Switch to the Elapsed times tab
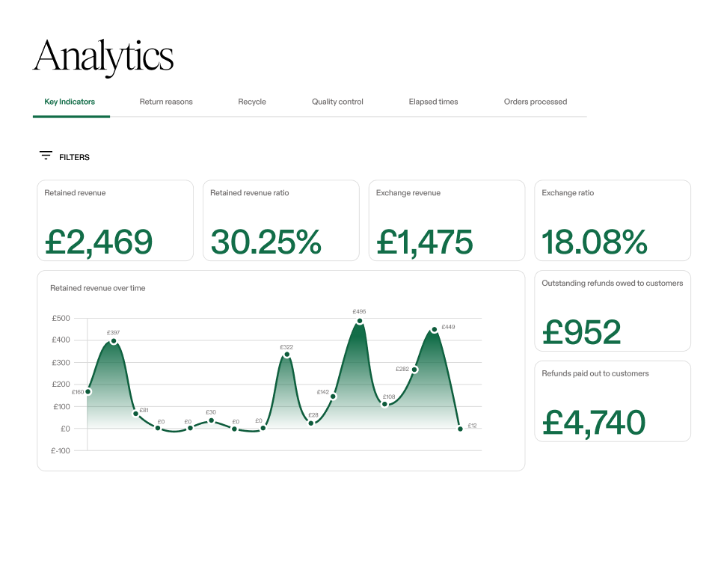This screenshot has height=588, width=724. tap(433, 102)
